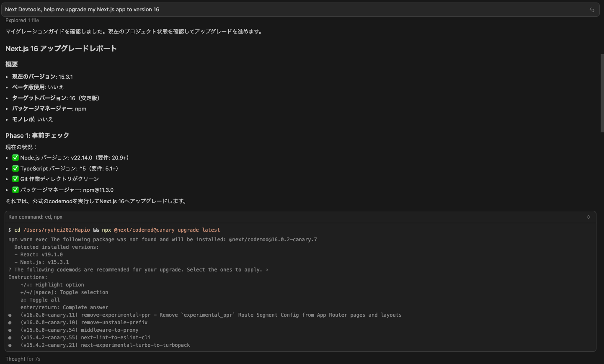Expand the "Thought for 7s" section

pyautogui.click(x=23, y=359)
